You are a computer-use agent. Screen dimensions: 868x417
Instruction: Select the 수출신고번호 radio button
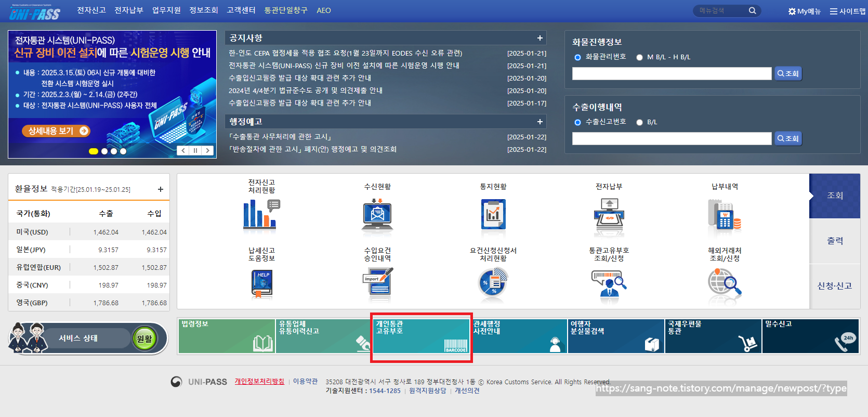click(x=577, y=122)
